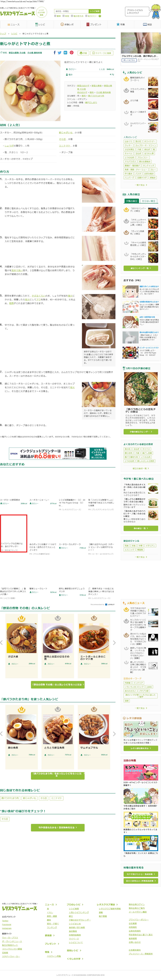The image size is (161, 980).
Task: Focus the 食材名・料理名 search field
Action: coord(71,11)
